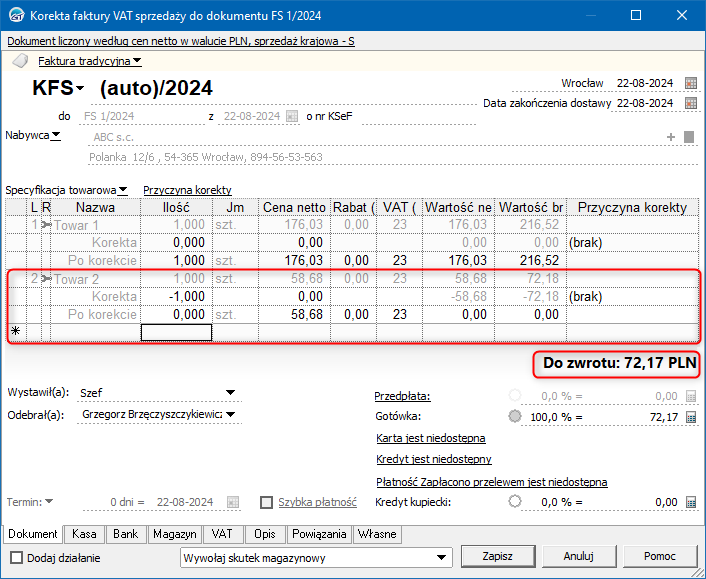Open calculator icon for Kredyt kupiecki amount

point(691,502)
